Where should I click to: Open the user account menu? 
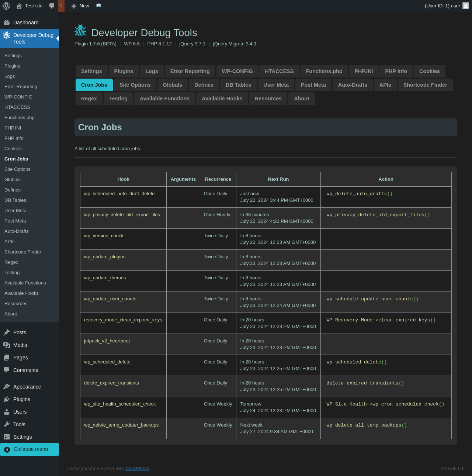point(442,6)
